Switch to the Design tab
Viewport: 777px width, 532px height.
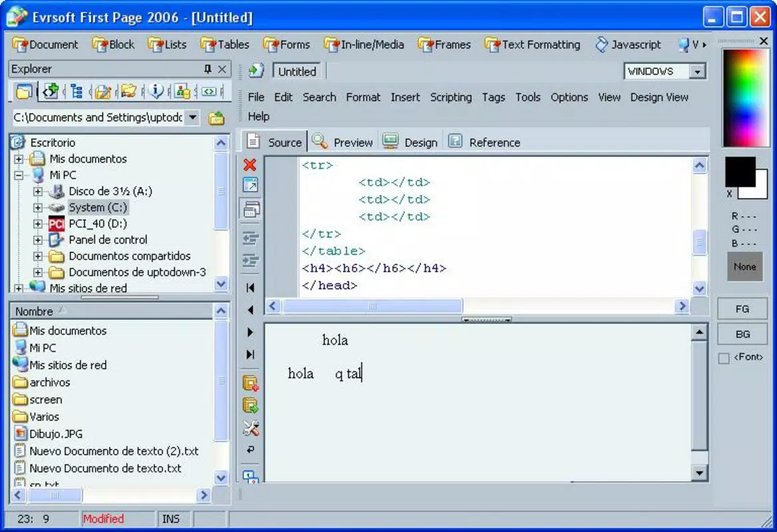point(411,142)
